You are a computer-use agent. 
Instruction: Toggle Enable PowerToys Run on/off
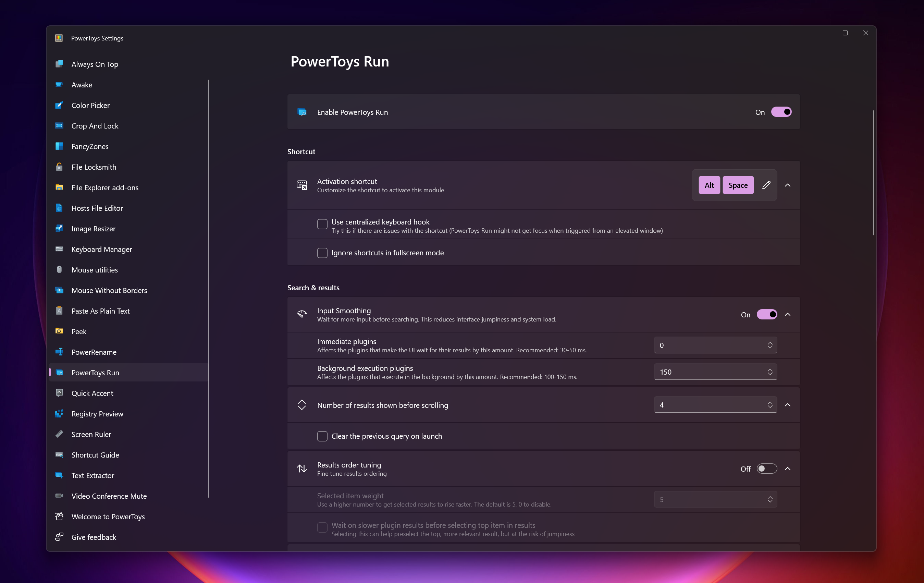pyautogui.click(x=781, y=111)
